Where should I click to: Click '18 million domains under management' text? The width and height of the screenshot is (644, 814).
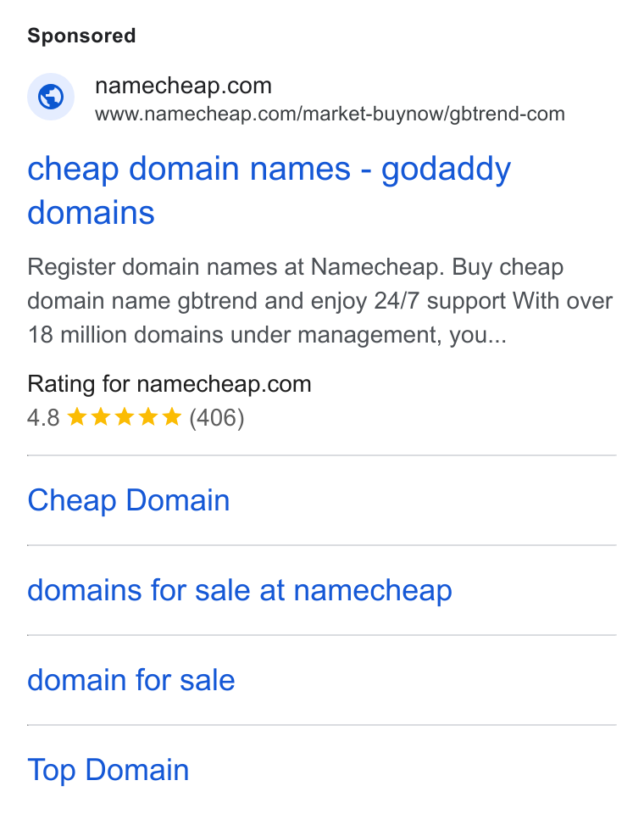point(235,335)
